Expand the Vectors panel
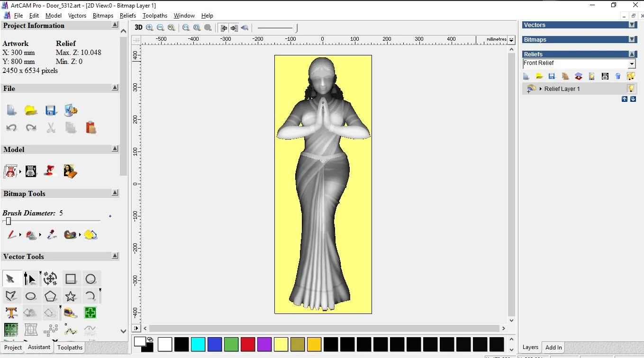 [632, 25]
